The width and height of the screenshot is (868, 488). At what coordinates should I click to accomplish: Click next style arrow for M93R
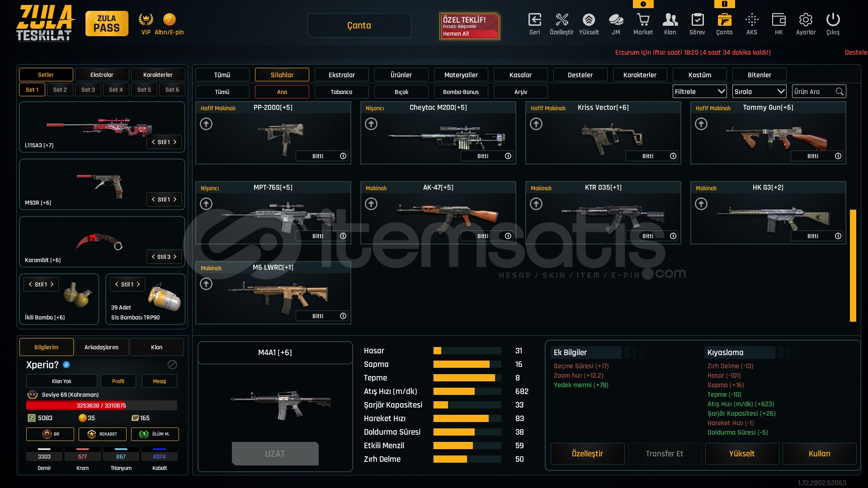click(x=175, y=199)
